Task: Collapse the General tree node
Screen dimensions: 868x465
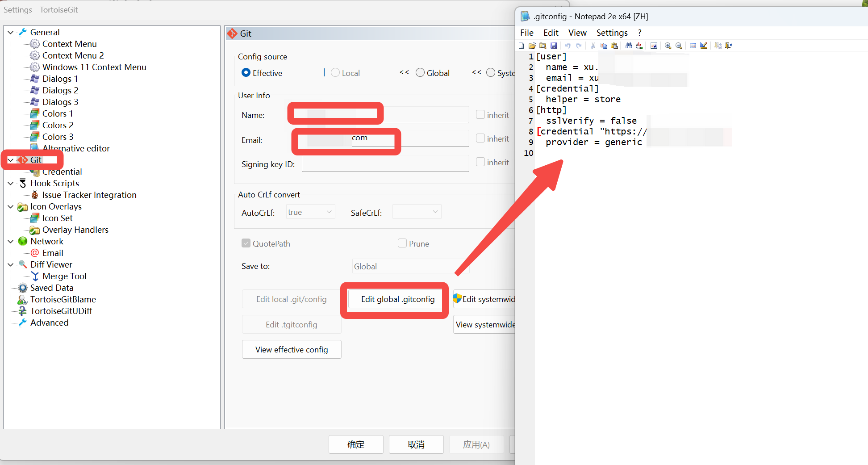Action: tap(11, 32)
